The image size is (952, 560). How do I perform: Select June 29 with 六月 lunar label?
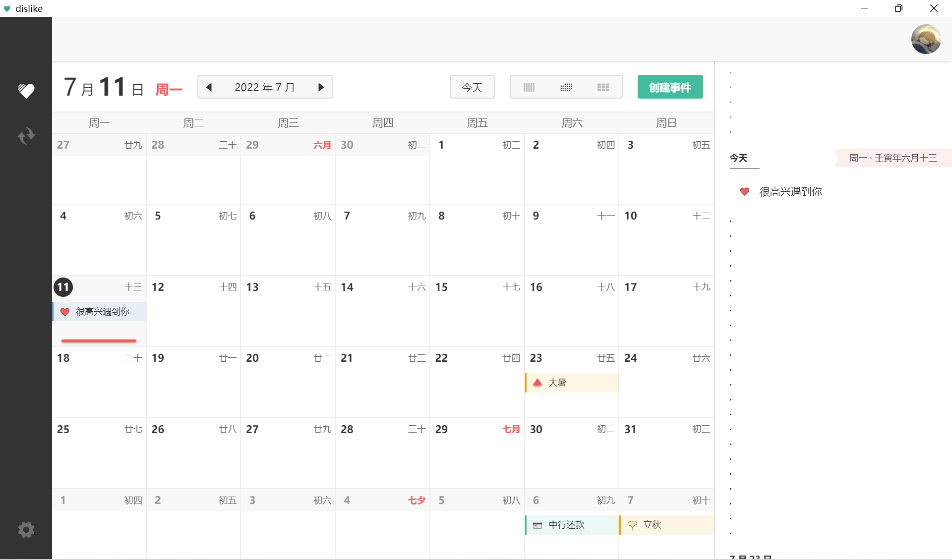pos(288,168)
